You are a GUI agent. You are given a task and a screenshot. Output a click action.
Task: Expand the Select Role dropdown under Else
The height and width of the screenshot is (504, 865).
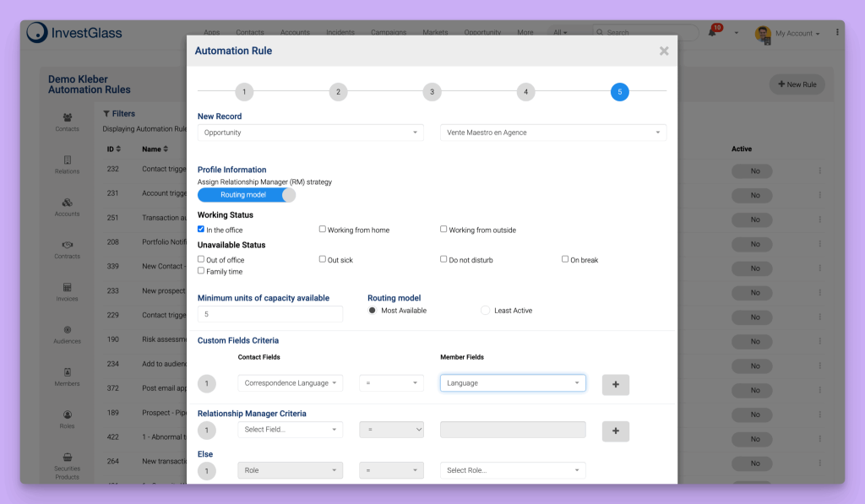coord(512,470)
